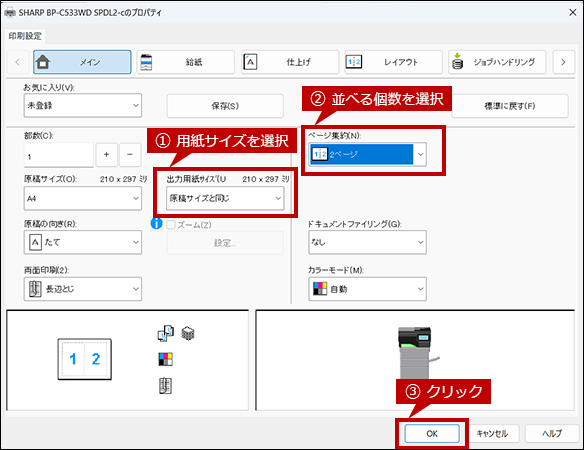The height and width of the screenshot is (450, 584).
Task: Click the color mode icon in preview
Action: [x=165, y=359]
